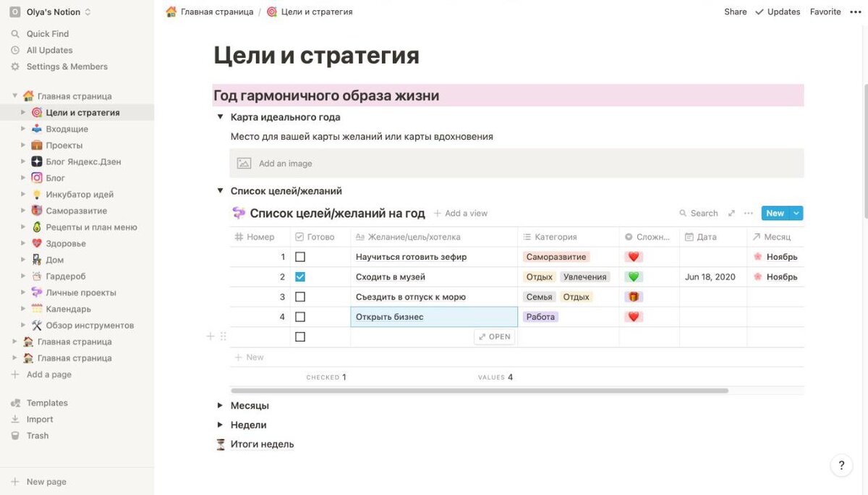
Task: Open the Открыть бизнес row via OPEN button
Action: 494,336
